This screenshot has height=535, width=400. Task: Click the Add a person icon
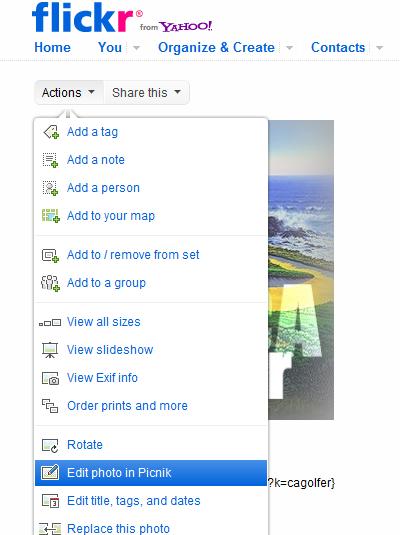pyautogui.click(x=51, y=188)
